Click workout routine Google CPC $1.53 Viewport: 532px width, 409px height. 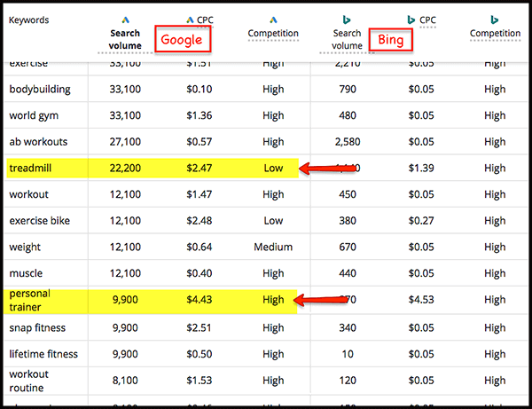pos(199,381)
